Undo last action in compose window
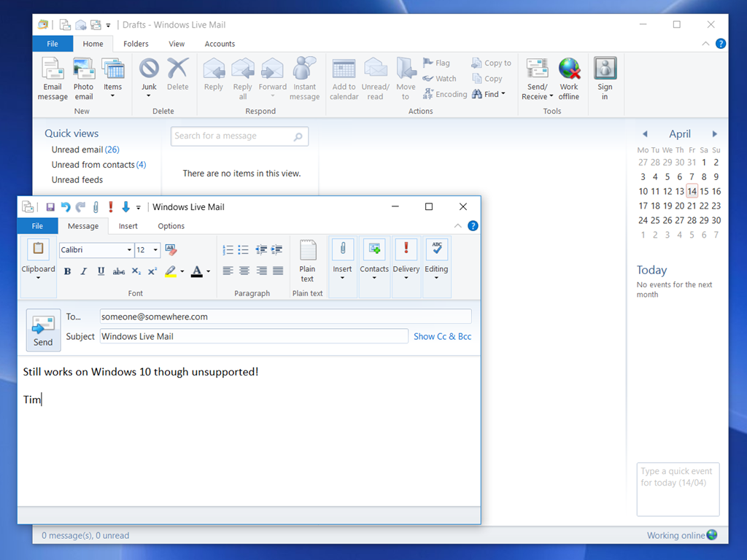 click(66, 207)
